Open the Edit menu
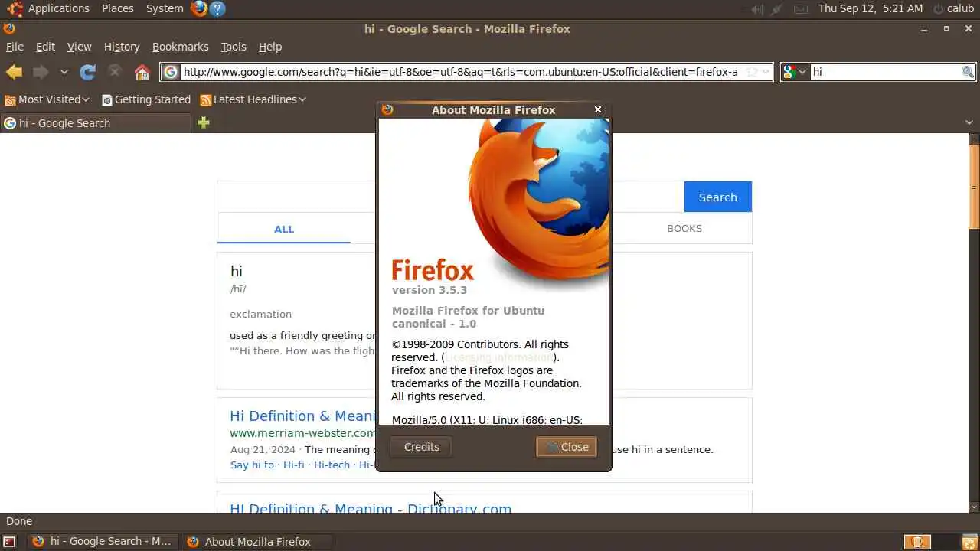This screenshot has width=980, height=551. tap(45, 47)
